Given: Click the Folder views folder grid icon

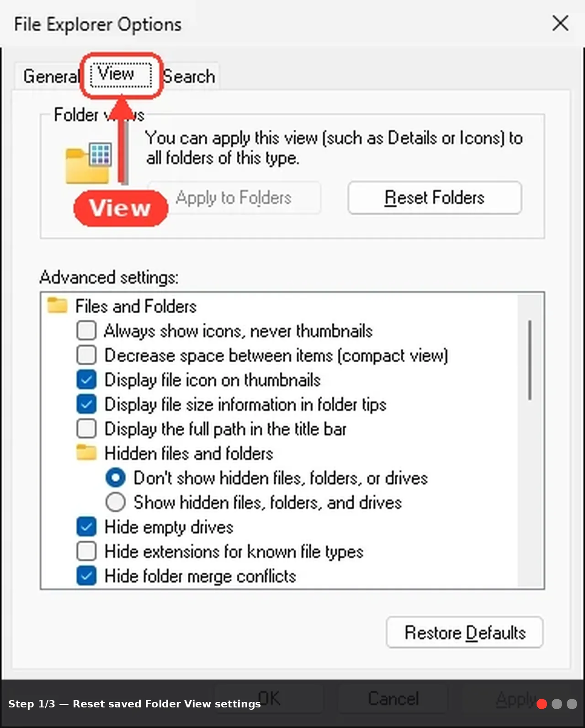Looking at the screenshot, I should [x=89, y=164].
